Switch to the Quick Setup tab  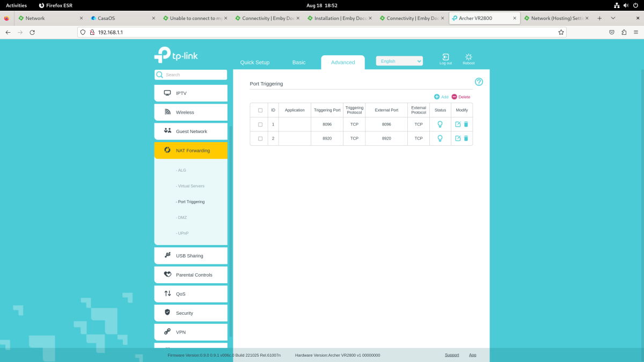(254, 62)
